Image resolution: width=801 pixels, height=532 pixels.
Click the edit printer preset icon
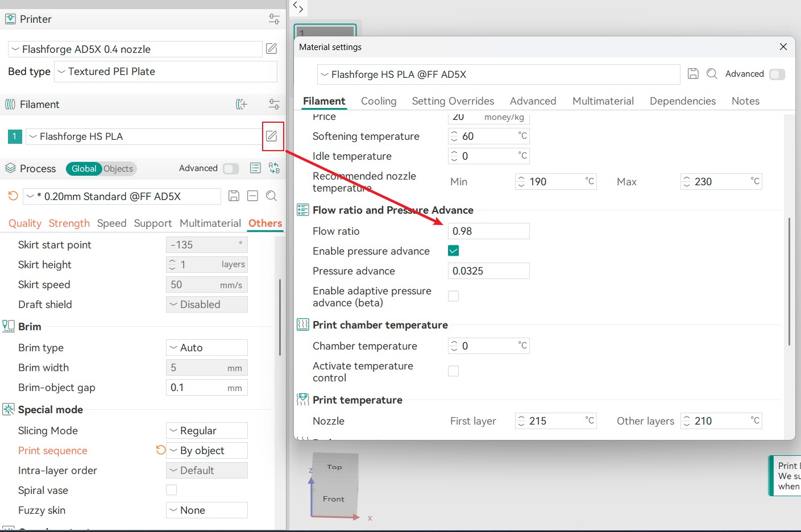click(272, 49)
